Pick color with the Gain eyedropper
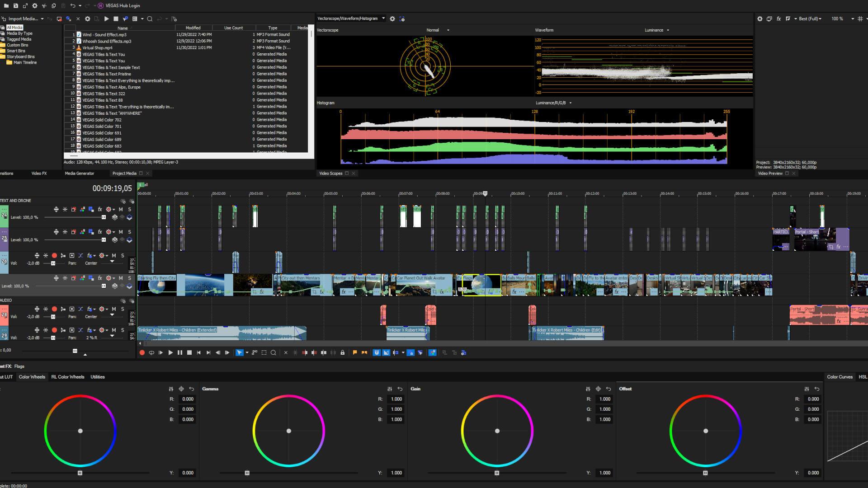The height and width of the screenshot is (488, 868). tap(598, 389)
